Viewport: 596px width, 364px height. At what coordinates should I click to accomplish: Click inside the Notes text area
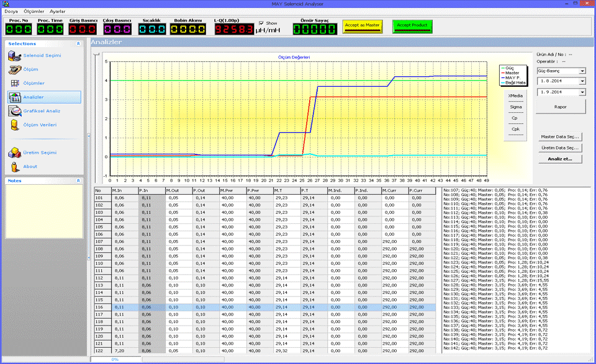(x=44, y=211)
